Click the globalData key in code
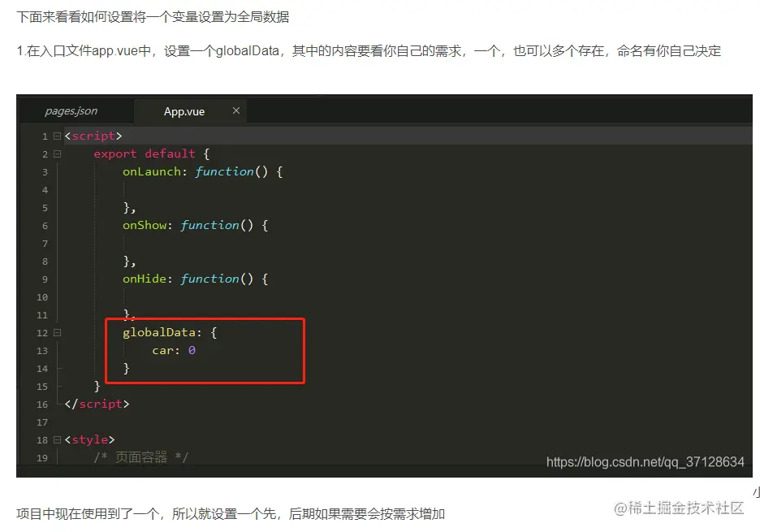Image resolution: width=760 pixels, height=532 pixels. click(x=158, y=333)
